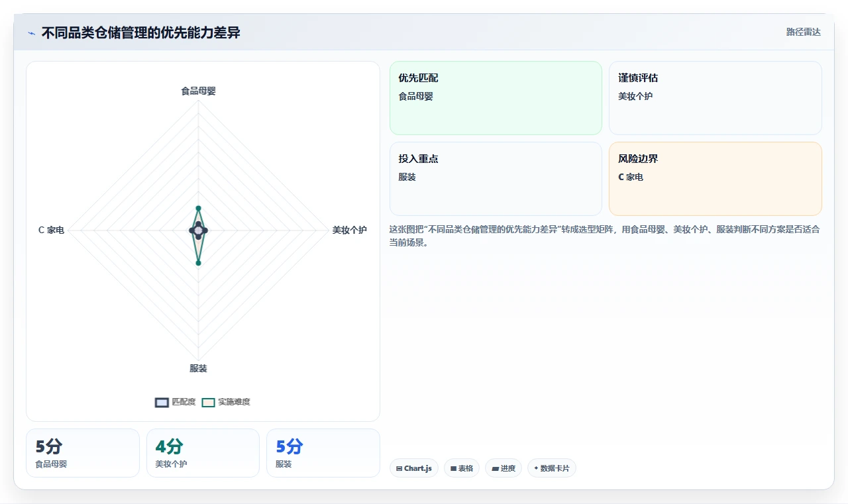Screen dimensions: 848x504
Task: Open the 优先匹配 card for 食品母婴
Action: pyautogui.click(x=496, y=98)
